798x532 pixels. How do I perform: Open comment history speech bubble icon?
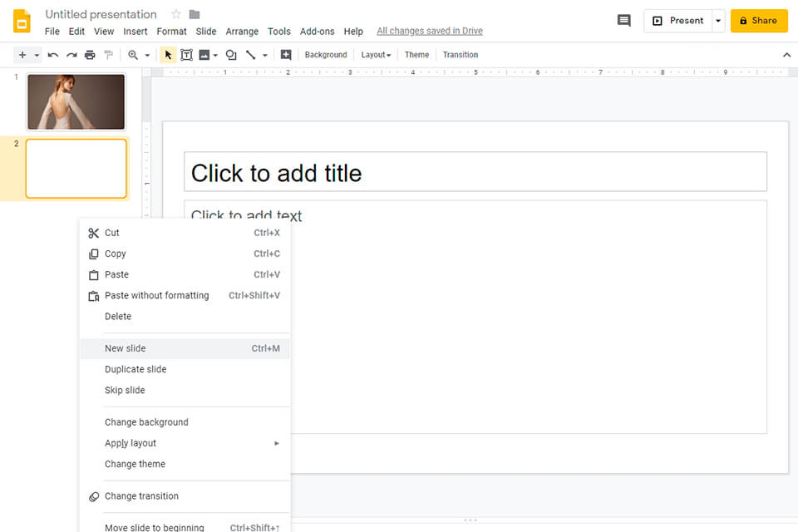click(623, 21)
